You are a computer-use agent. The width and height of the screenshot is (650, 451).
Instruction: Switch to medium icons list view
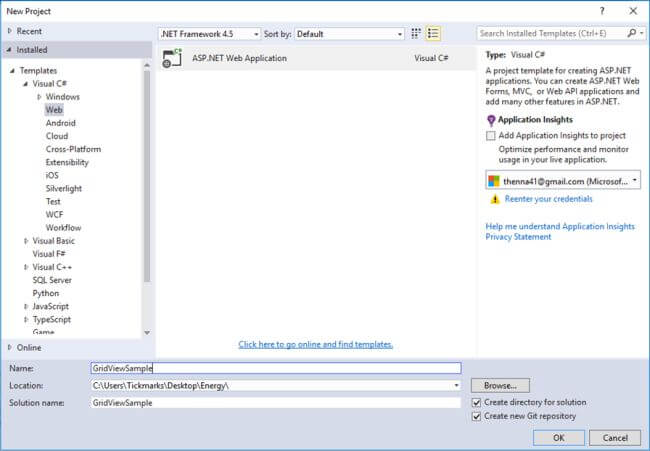pos(433,34)
